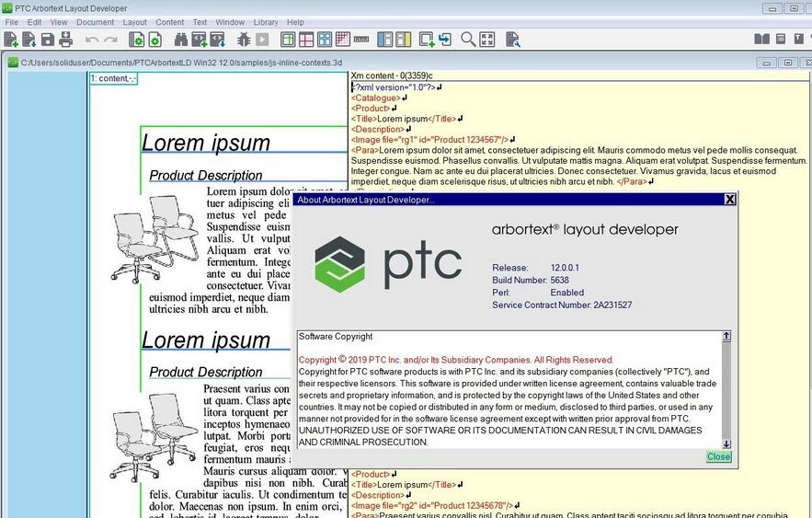The image size is (812, 518).
Task: Open the Content menu
Action: [169, 22]
